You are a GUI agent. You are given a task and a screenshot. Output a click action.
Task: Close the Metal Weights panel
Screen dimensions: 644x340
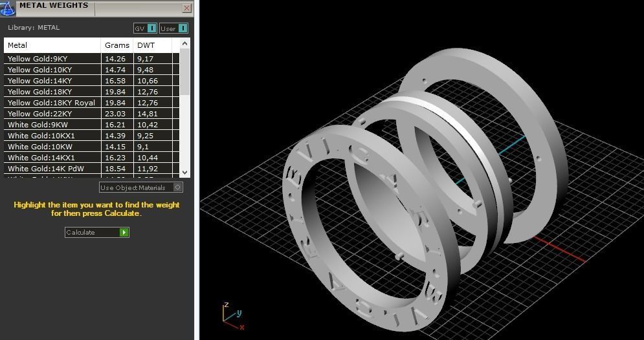(x=187, y=8)
